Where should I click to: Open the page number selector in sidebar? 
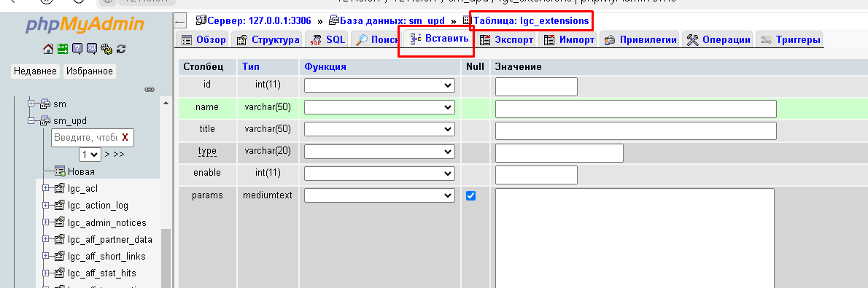tap(90, 155)
